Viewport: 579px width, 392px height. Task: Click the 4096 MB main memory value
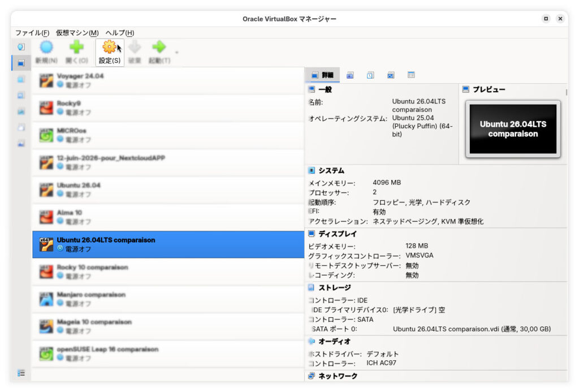point(387,183)
